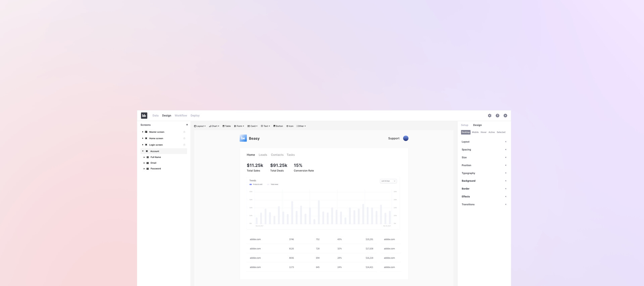Screen dimensions: 644x286
Task: Switch style state to Mobile
Action: click(475, 132)
